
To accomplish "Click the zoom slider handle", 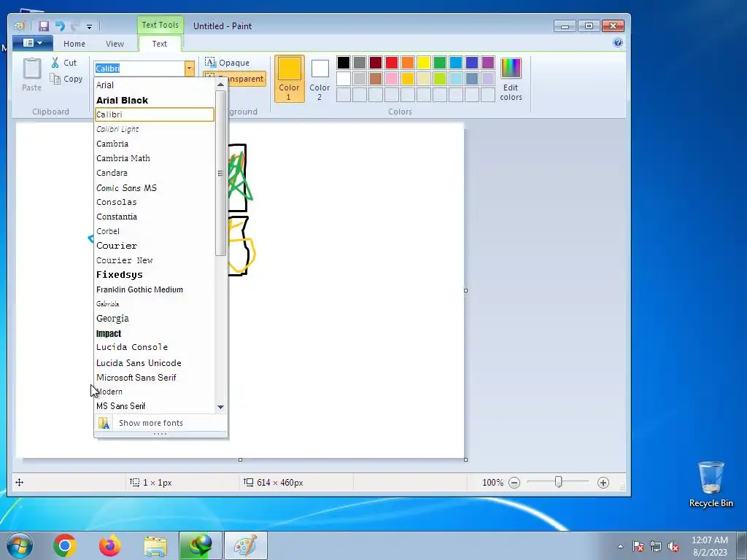I will (x=558, y=483).
